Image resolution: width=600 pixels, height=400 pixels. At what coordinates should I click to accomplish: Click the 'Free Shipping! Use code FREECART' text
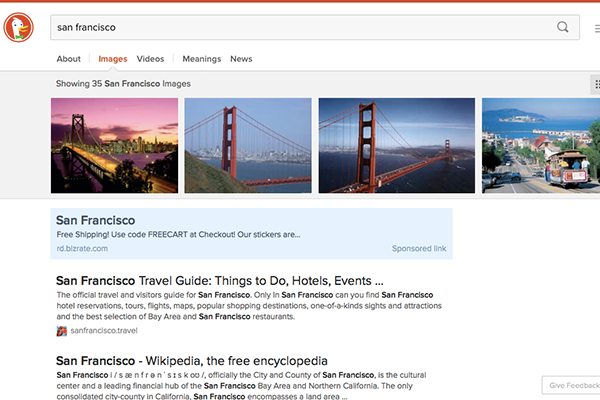[x=178, y=235]
